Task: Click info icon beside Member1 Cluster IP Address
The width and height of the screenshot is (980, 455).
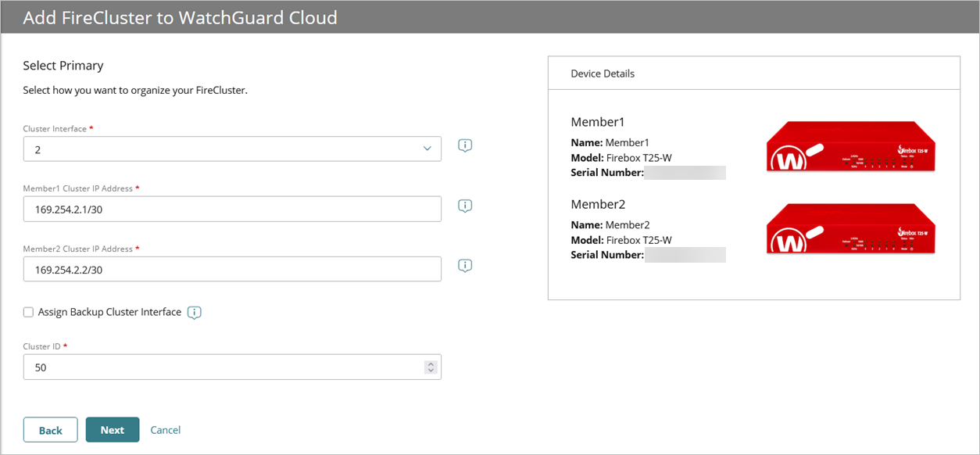Action: tap(464, 206)
